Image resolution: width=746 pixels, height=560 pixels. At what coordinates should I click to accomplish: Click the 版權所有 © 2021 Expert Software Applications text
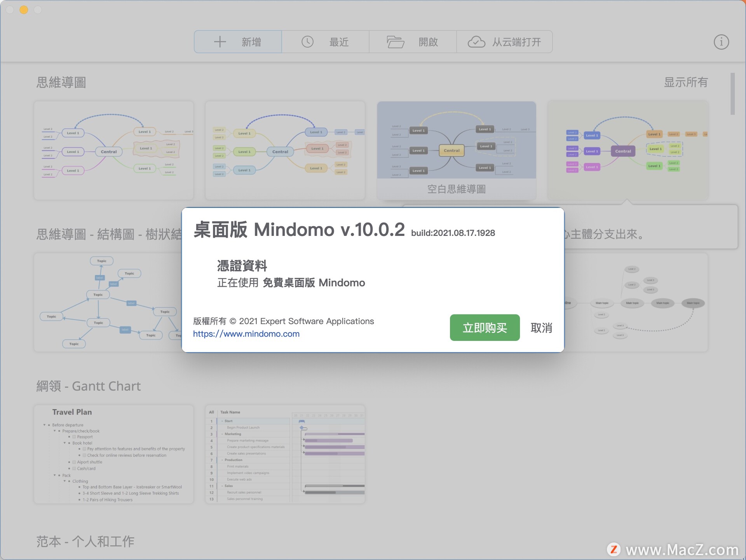click(x=283, y=321)
